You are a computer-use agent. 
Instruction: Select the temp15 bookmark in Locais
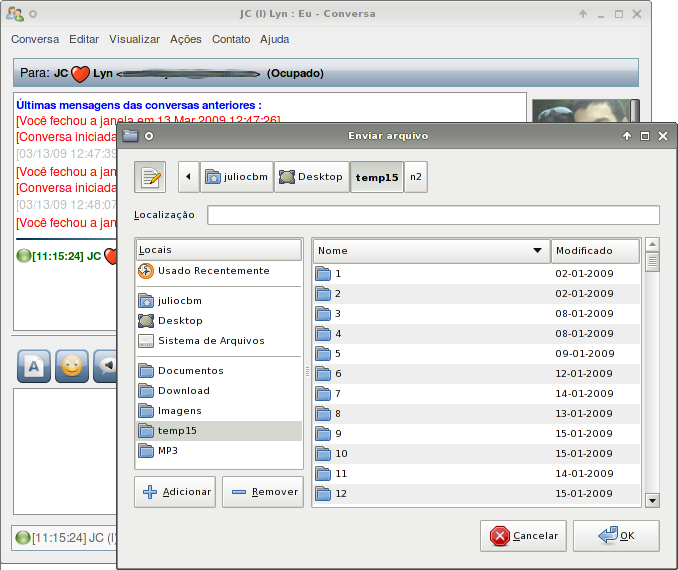[x=219, y=431]
